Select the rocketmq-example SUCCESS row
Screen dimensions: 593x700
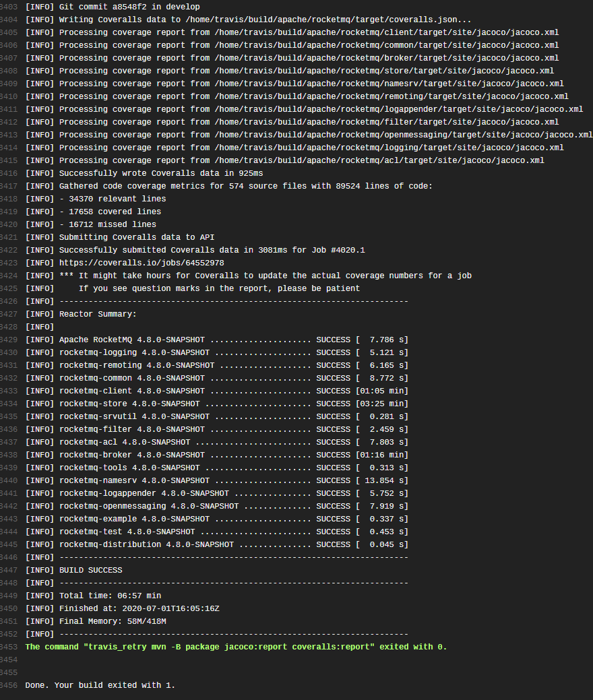pyautogui.click(x=216, y=519)
